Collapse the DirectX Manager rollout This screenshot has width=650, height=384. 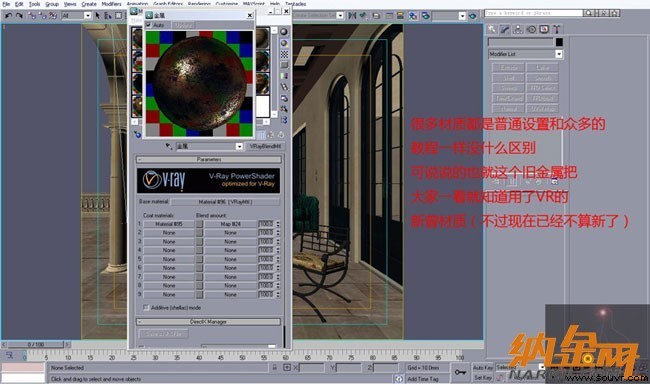coord(209,322)
